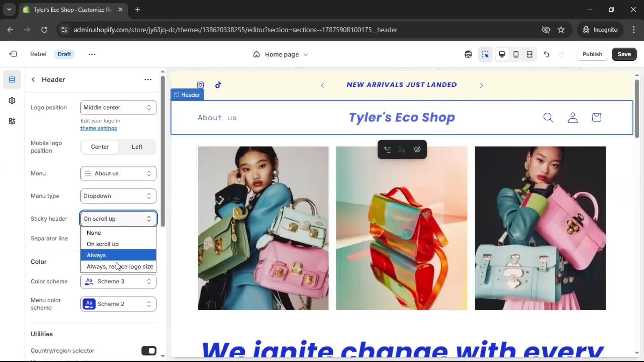Hide section using the eye-slash icon
This screenshot has height=362, width=644.
pos(417,149)
